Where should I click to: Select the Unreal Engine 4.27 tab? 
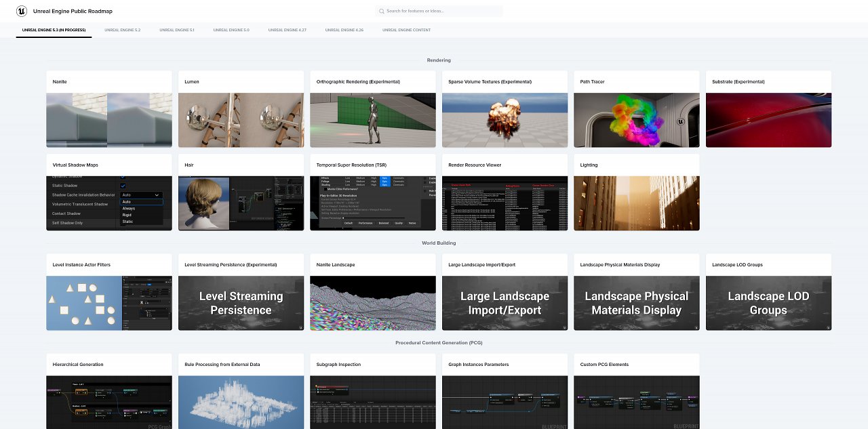point(288,30)
